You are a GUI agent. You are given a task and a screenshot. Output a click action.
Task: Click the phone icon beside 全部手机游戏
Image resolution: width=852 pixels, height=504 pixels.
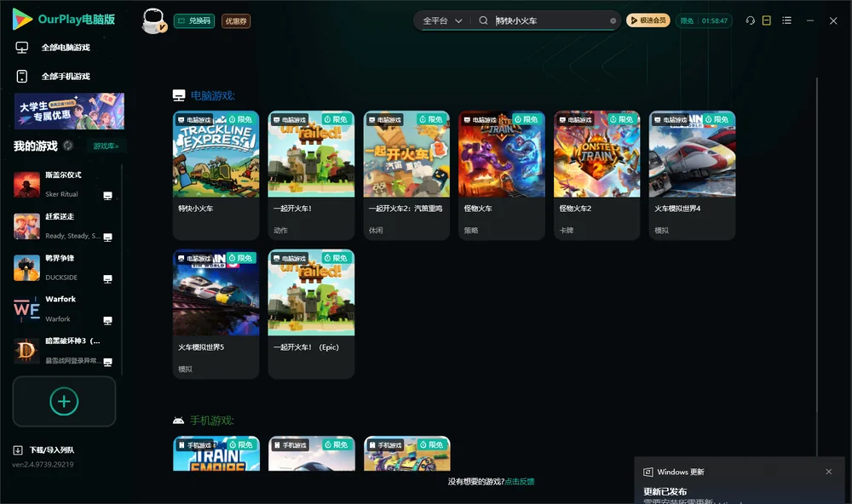point(22,76)
